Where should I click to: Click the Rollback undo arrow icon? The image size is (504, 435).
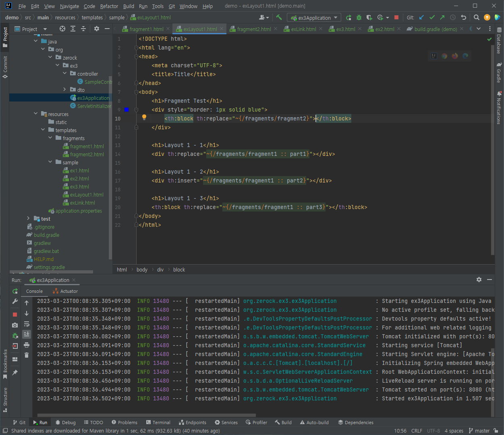click(463, 17)
